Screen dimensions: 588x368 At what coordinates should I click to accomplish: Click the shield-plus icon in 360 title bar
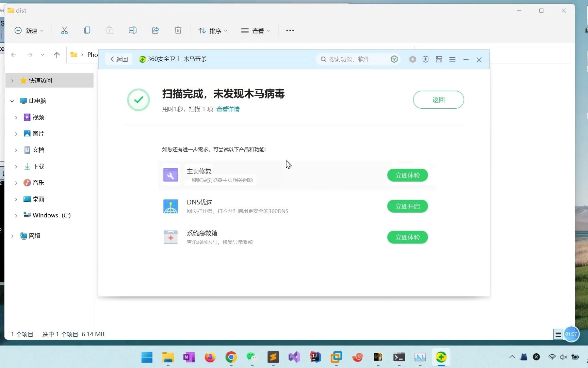(425, 59)
